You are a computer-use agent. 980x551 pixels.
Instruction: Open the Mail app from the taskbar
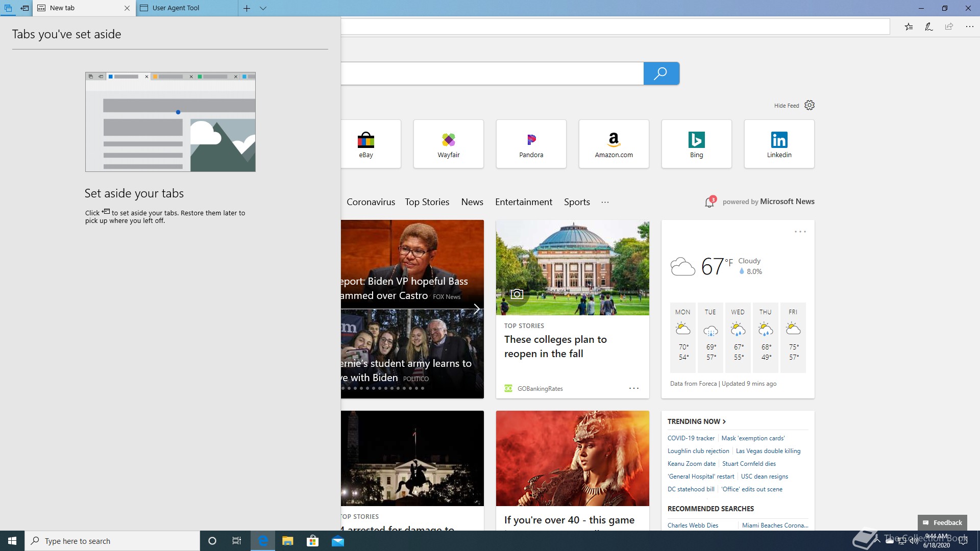pos(338,541)
